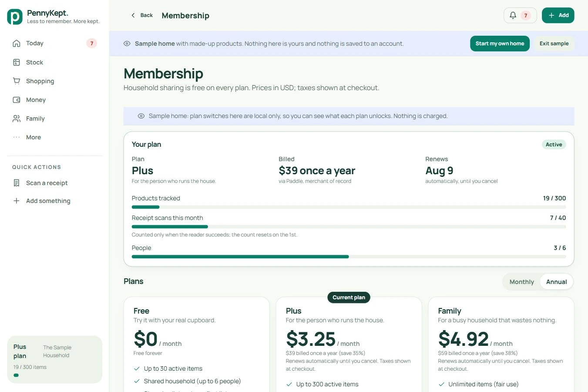Click the Free plan title
Viewport: 588px width, 392px height.
pyautogui.click(x=141, y=311)
